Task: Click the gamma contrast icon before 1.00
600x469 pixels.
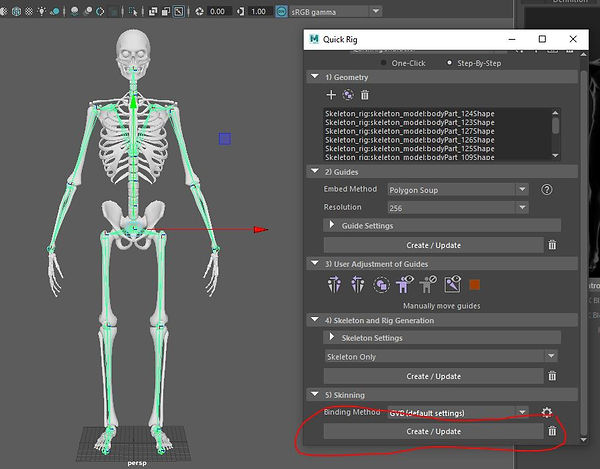Action: tap(240, 11)
